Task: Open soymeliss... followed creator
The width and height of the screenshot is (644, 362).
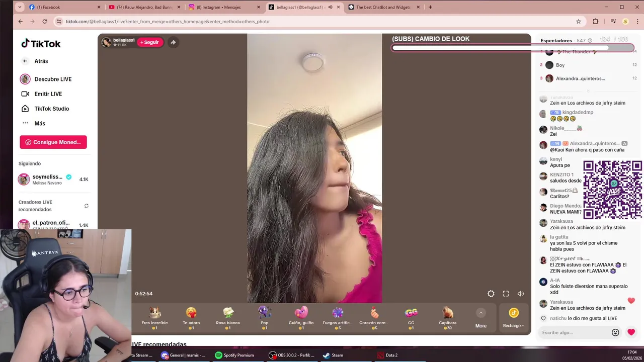Action: [x=53, y=179]
